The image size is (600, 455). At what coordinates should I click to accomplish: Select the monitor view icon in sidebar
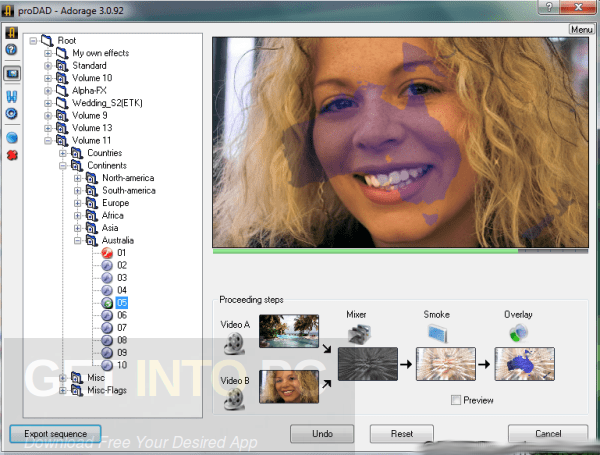[12, 73]
